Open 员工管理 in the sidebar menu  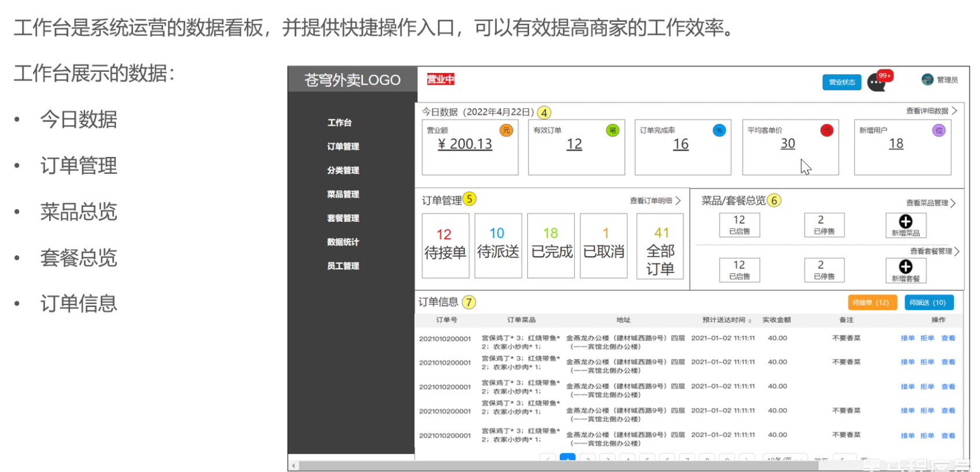[343, 266]
